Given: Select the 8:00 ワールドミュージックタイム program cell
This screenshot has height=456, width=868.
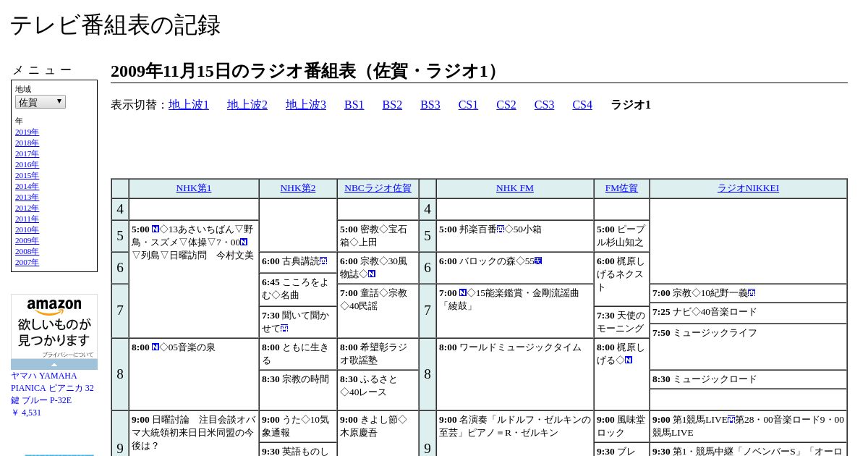Looking at the screenshot, I should pos(515,374).
